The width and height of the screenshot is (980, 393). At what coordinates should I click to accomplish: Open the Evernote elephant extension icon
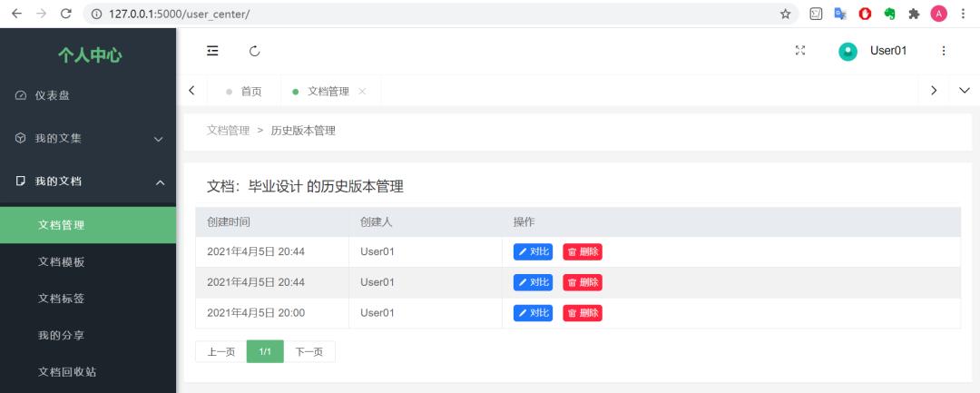pyautogui.click(x=889, y=14)
